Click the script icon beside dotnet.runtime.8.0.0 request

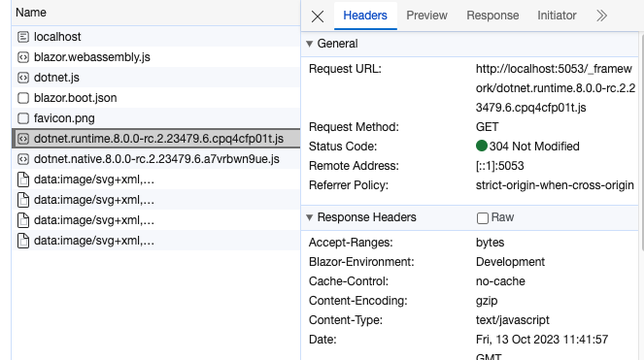23,139
